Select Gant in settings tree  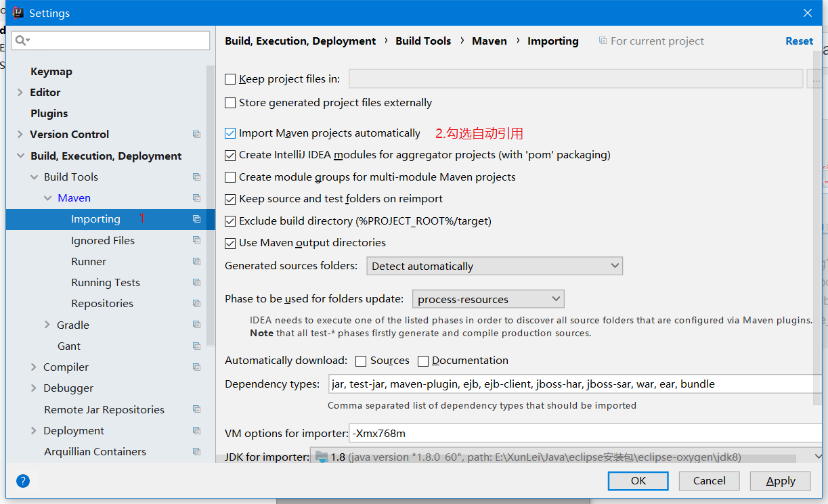[x=69, y=346]
